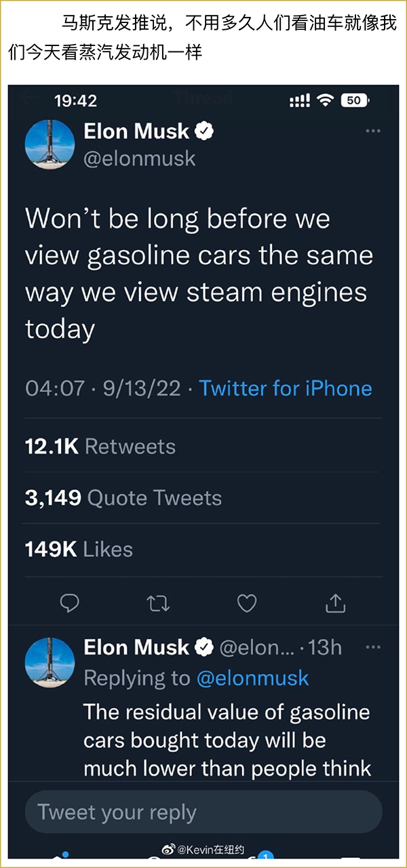Click verified badge beside main Elon Musk name
The height and width of the screenshot is (868, 407).
click(204, 131)
